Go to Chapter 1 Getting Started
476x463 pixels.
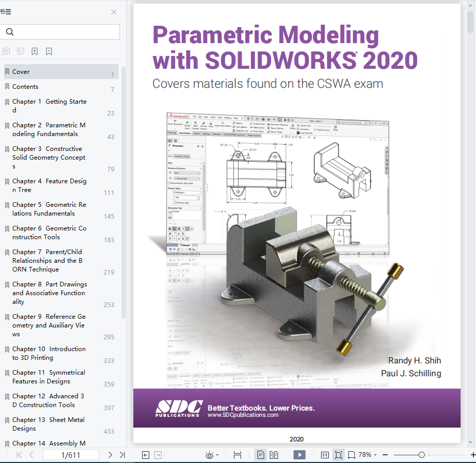pos(61,106)
